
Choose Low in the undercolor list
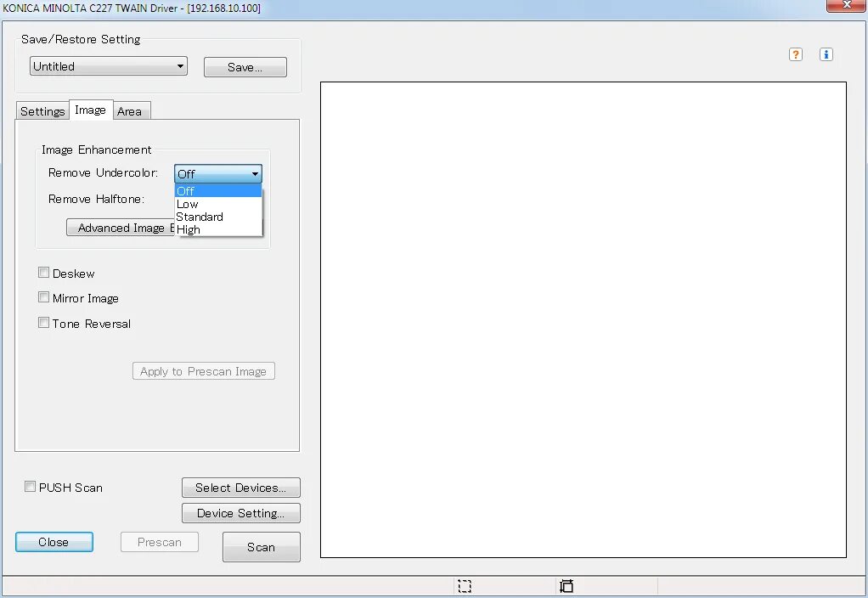(218, 204)
